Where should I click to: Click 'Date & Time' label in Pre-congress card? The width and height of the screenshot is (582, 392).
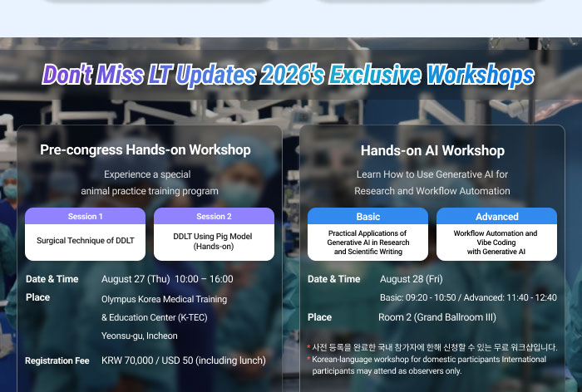[52, 279]
